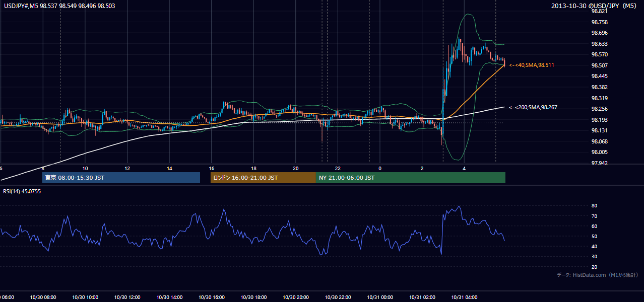Click RSI scale level 20
Image resolution: width=644 pixels, height=302 pixels.
pyautogui.click(x=594, y=267)
